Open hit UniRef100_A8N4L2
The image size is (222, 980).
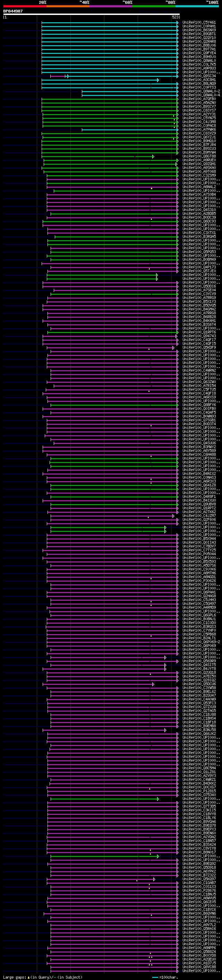[x=199, y=187]
